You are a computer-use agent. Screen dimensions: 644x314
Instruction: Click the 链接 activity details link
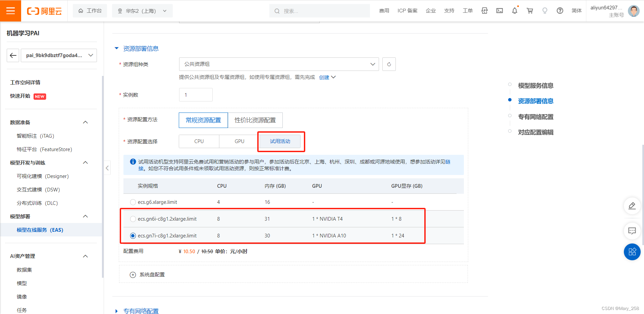point(448,162)
